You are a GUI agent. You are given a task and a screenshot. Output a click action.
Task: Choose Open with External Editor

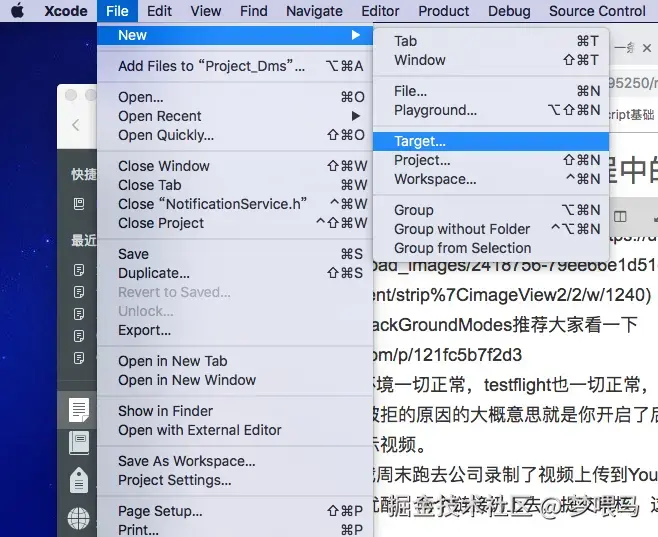coord(235,430)
